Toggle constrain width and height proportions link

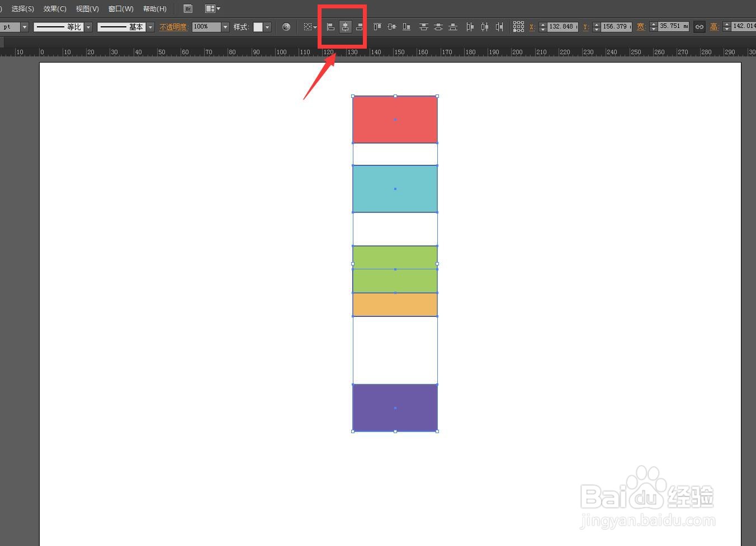[700, 27]
